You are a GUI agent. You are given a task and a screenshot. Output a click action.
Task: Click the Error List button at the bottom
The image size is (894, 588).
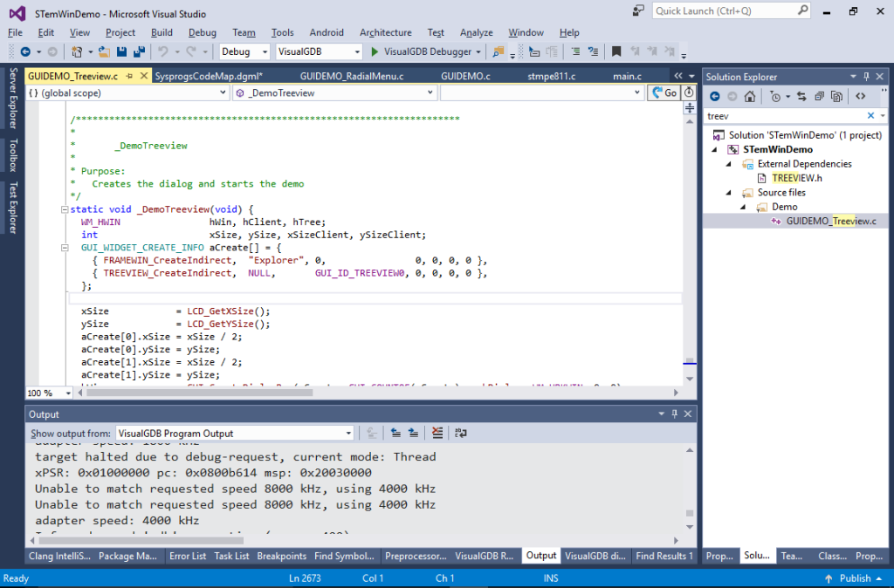(x=188, y=556)
